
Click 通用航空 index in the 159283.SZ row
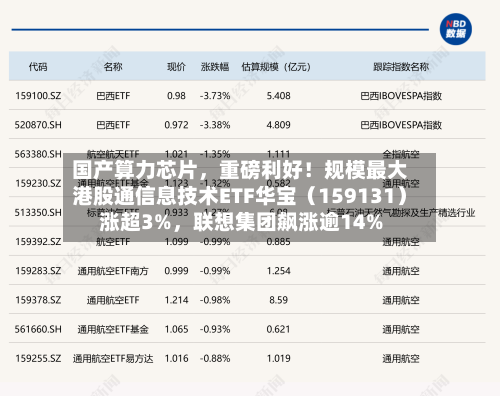(401, 271)
